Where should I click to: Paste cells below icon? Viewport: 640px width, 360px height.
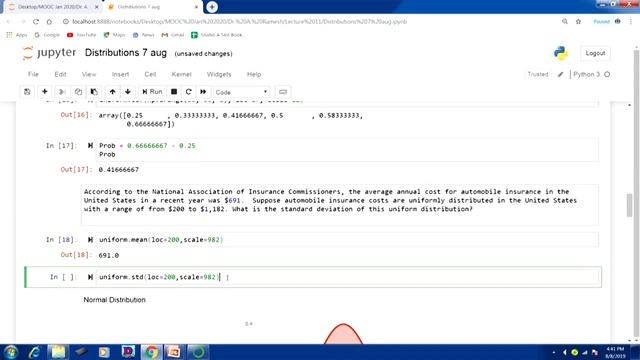point(94,92)
